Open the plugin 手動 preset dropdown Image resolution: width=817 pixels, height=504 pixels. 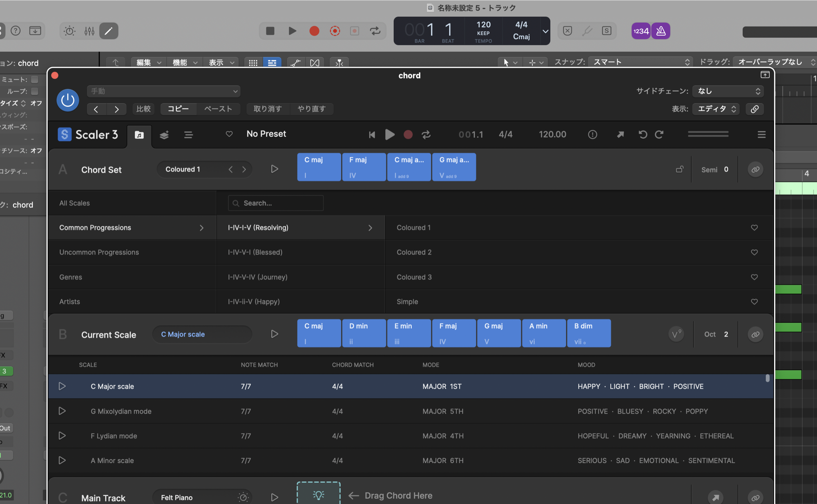tap(163, 91)
